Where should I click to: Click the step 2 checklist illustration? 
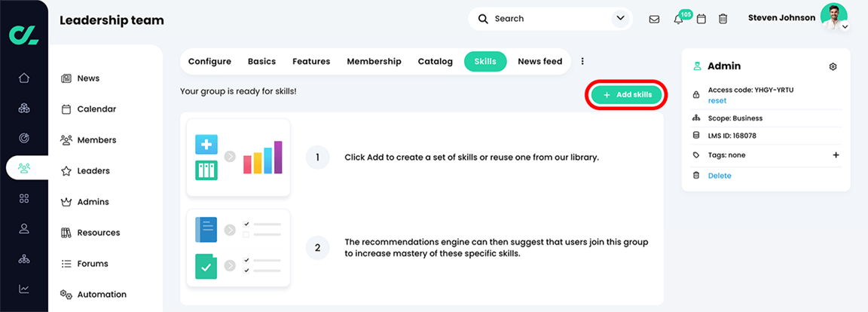tap(239, 248)
